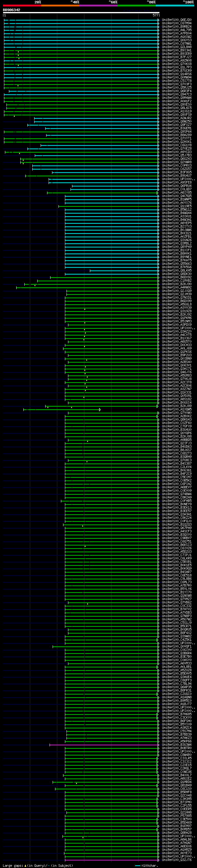Select the UniRef100_Q9FXZ7 label
Image resolution: width=197 pixels, height=868 pixels.
(x=177, y=125)
